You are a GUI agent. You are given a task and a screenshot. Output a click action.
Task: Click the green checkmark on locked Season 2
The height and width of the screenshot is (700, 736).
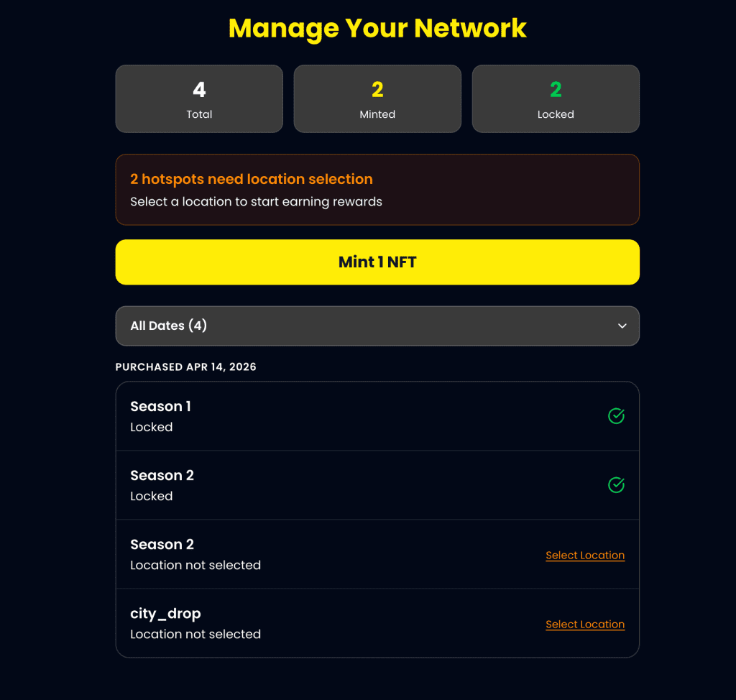[616, 485]
